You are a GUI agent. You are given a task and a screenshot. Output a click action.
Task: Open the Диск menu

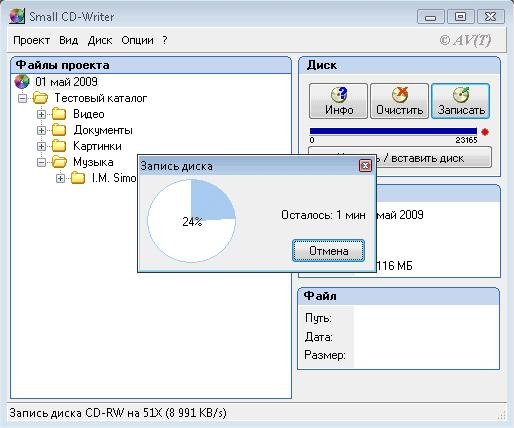pos(100,40)
